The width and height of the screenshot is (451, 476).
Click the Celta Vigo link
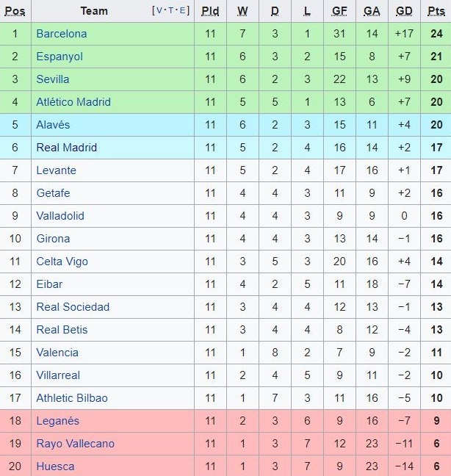click(x=62, y=262)
